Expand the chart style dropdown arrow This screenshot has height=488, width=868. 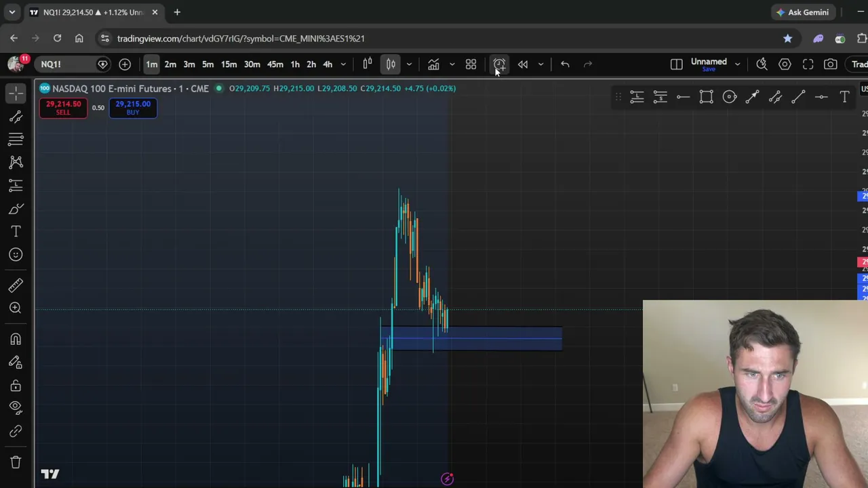tap(409, 64)
